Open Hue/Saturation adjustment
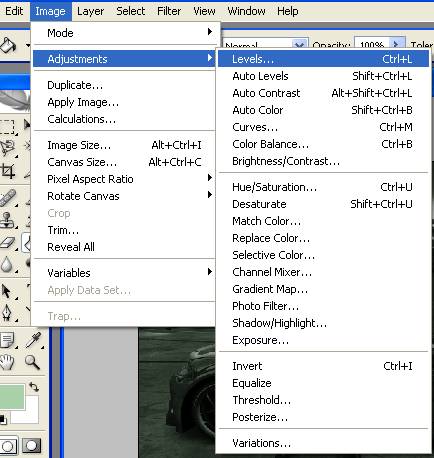434x458 pixels. pyautogui.click(x=323, y=187)
